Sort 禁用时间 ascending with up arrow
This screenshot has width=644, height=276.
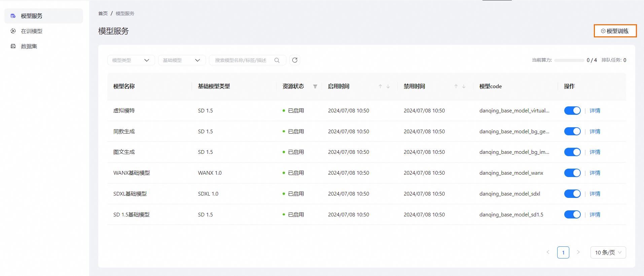pyautogui.click(x=456, y=87)
